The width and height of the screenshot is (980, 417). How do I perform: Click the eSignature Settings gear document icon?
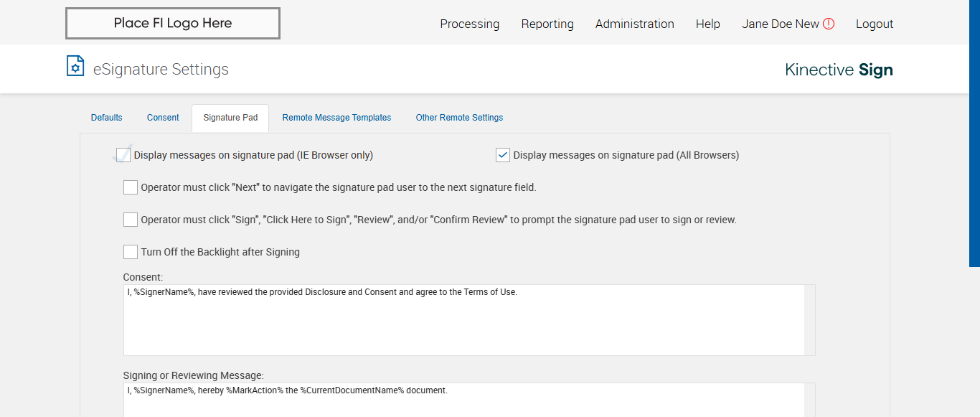75,66
